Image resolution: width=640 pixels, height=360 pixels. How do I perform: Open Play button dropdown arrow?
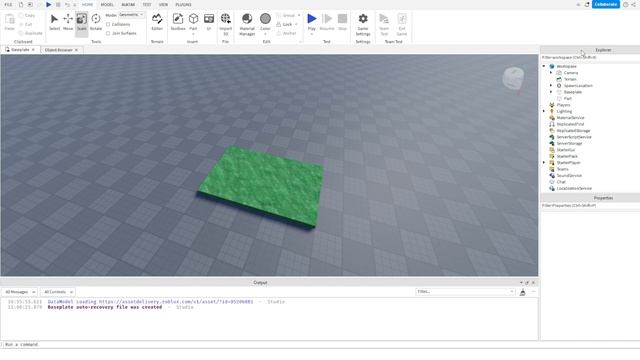(311, 34)
